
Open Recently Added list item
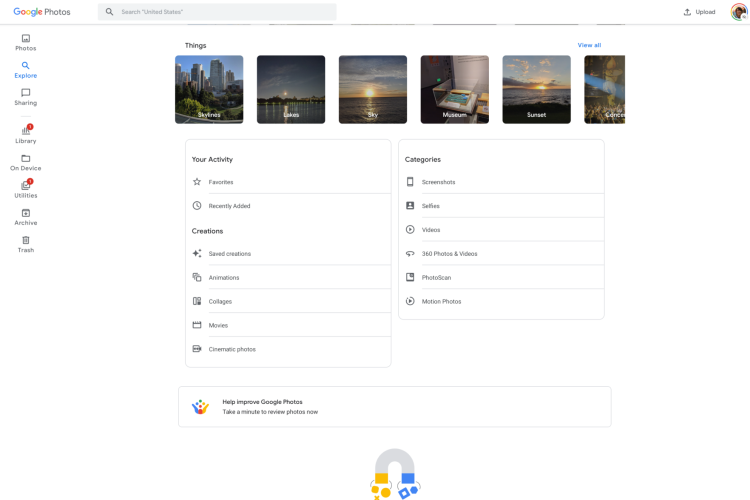[229, 206]
